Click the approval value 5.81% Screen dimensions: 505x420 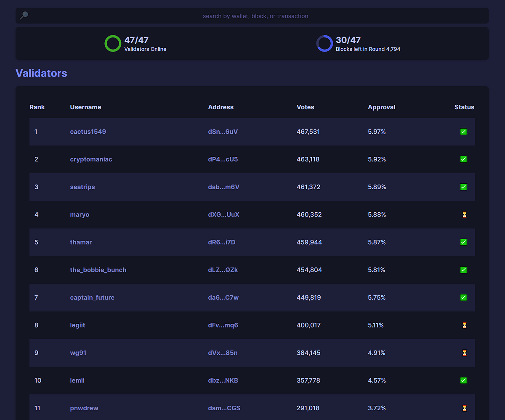(x=376, y=270)
